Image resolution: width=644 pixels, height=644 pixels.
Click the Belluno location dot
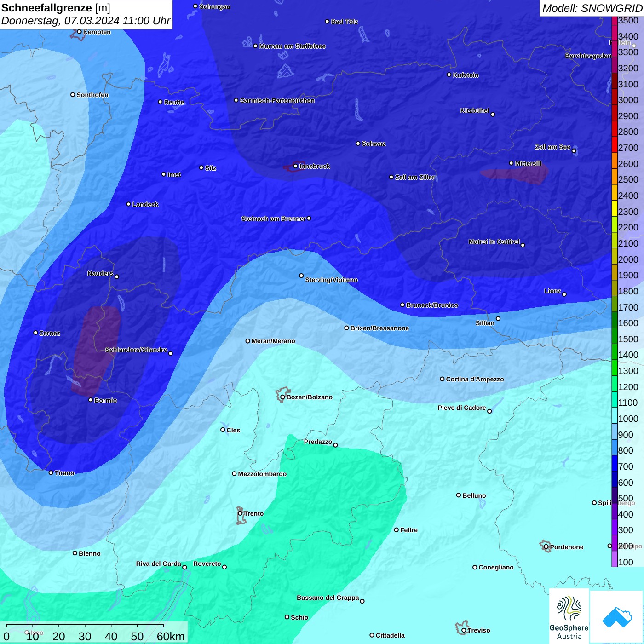coord(459,495)
